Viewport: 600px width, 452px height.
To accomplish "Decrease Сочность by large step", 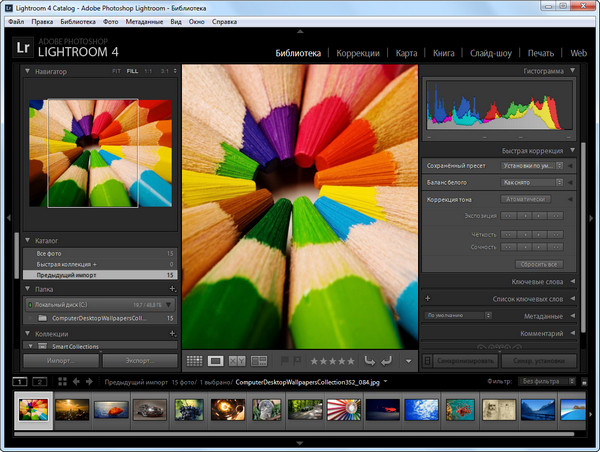I will [508, 247].
